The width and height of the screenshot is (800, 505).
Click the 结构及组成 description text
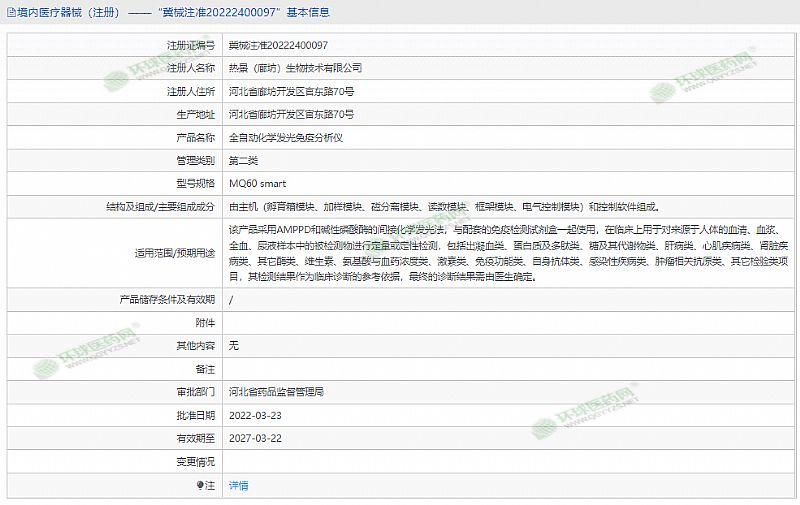(x=444, y=207)
